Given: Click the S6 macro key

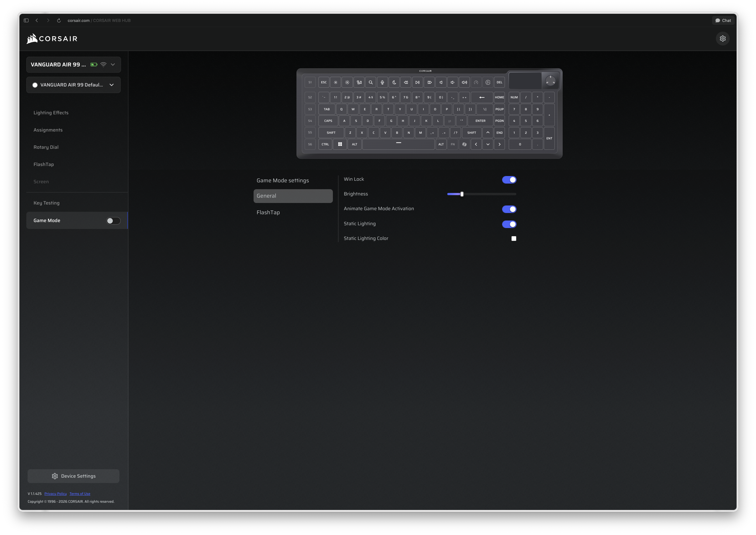Looking at the screenshot, I should point(310,144).
